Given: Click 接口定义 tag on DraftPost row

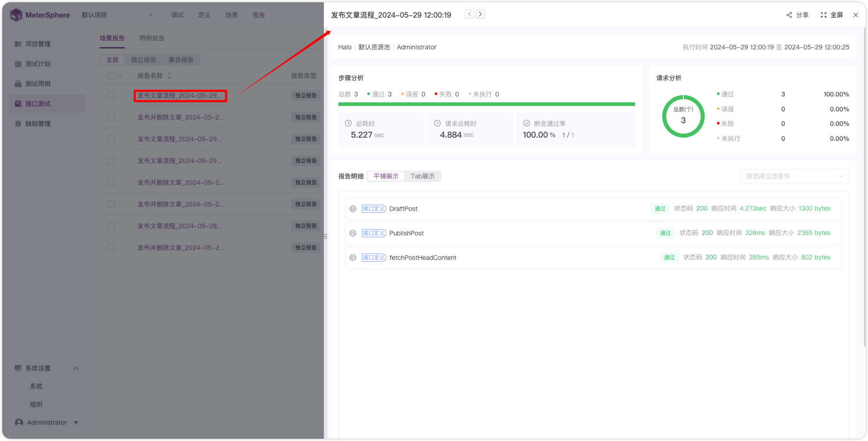Looking at the screenshot, I should (x=374, y=209).
